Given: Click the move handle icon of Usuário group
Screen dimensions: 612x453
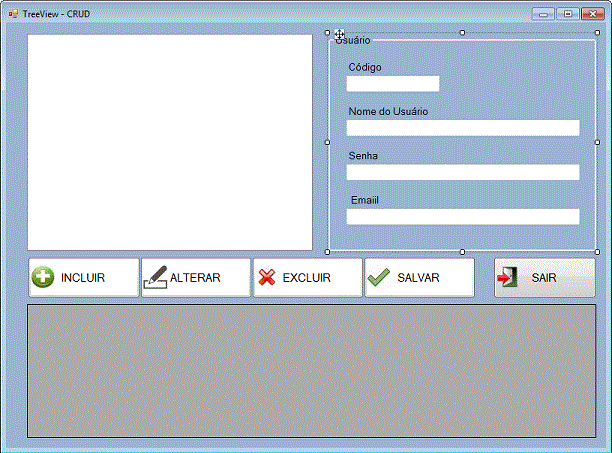Looking at the screenshot, I should tap(339, 34).
